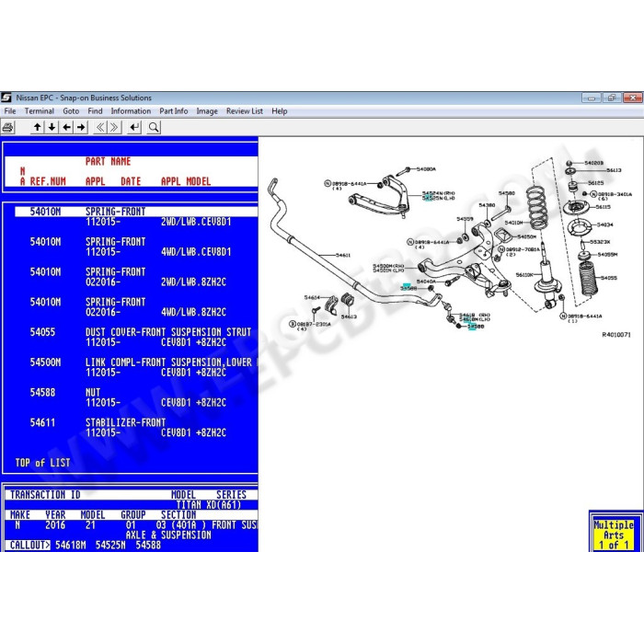Select 54010M row for 2WD/LWB.CEV8D1
Image resolution: width=644 pixels, height=644 pixels.
[136, 216]
